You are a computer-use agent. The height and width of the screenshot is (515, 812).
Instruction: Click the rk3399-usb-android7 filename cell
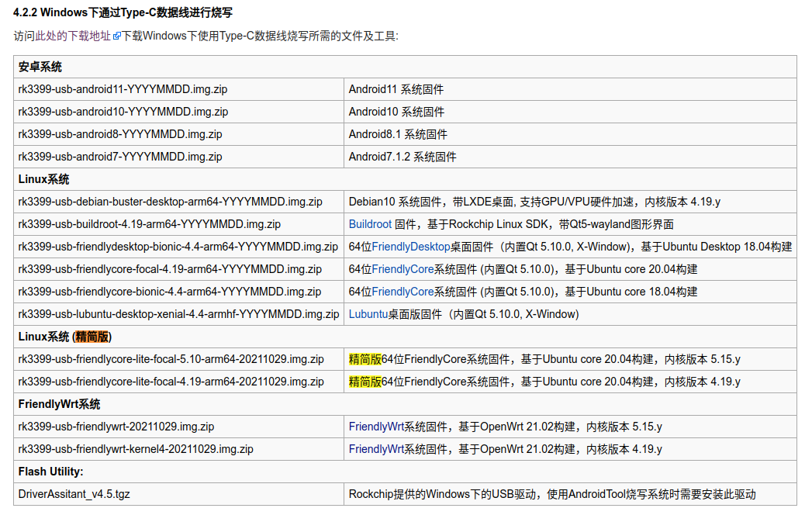(x=120, y=157)
